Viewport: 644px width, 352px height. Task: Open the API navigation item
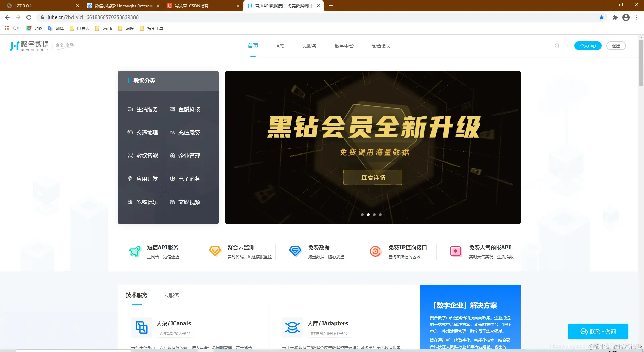coord(280,46)
